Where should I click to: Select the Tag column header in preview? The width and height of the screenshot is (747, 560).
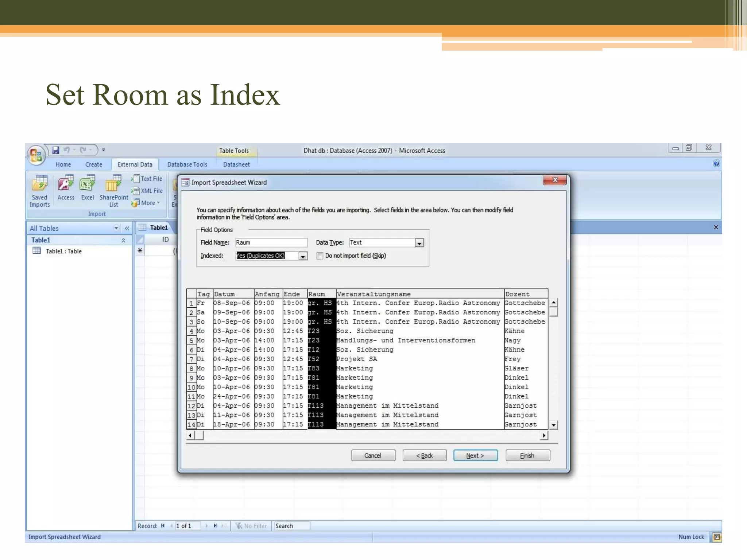205,294
